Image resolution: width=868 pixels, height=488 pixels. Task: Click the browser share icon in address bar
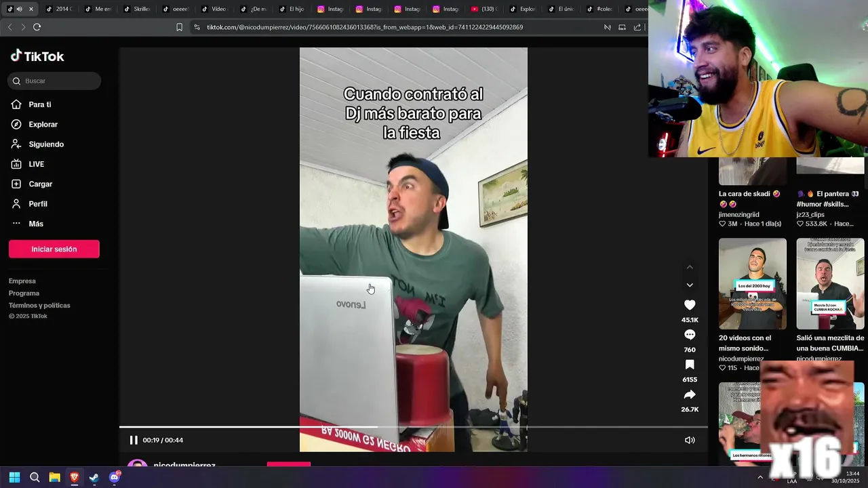[x=637, y=27]
